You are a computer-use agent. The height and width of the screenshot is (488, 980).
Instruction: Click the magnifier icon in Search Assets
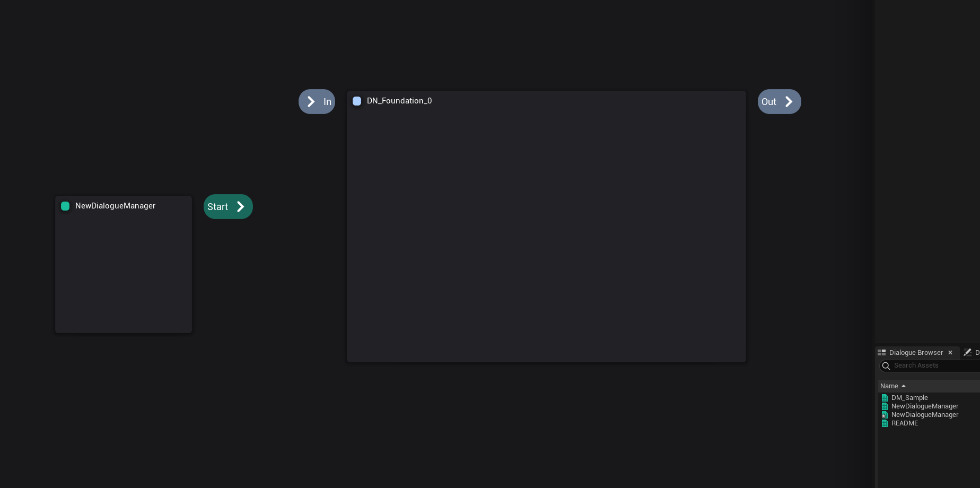click(x=886, y=365)
